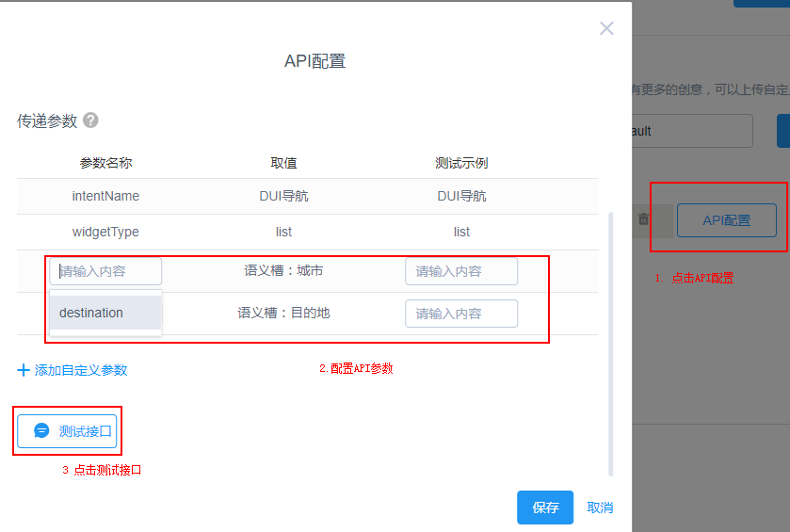
Task: Click the help icon beside 传递参数
Action: coord(90,121)
